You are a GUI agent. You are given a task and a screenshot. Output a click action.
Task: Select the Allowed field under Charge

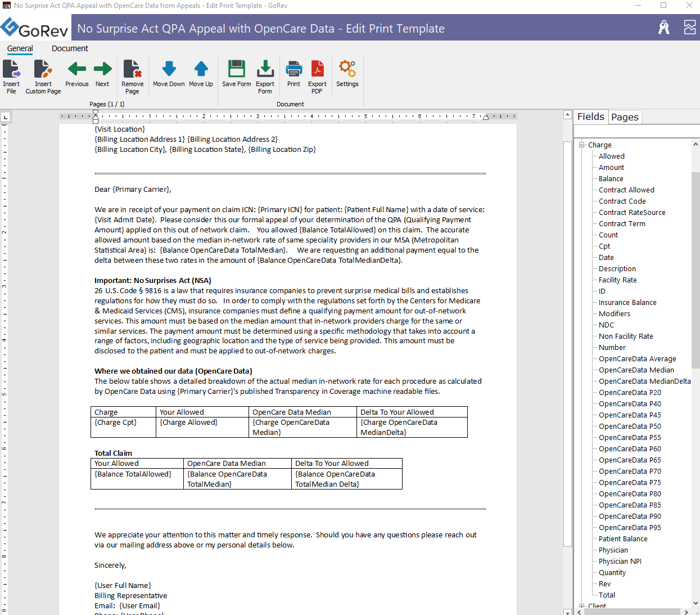coord(612,156)
